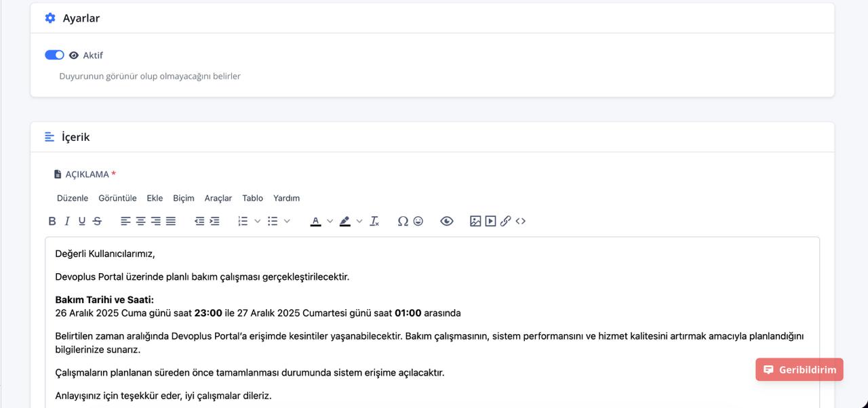The height and width of the screenshot is (408, 868).
Task: Insert a media video
Action: coord(490,221)
